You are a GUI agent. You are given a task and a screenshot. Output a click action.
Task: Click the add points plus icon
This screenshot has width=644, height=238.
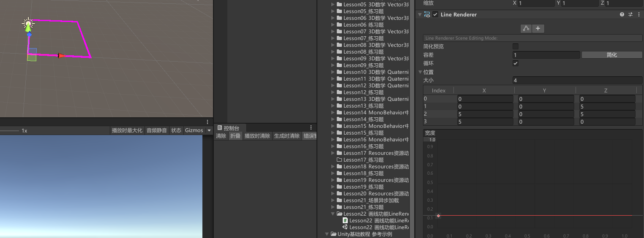click(538, 28)
